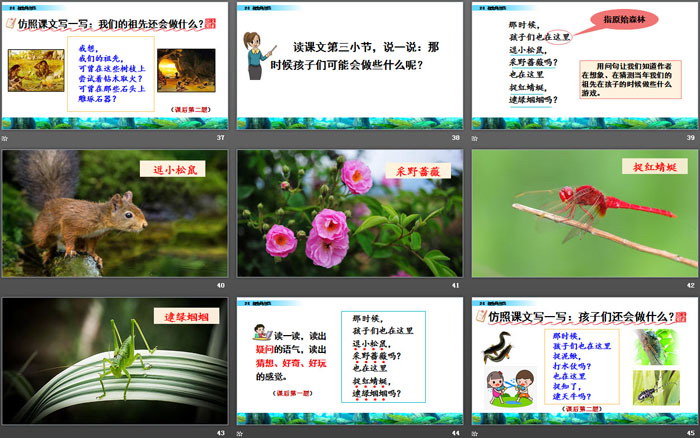Play animation star icon under slide 39

tap(475, 138)
